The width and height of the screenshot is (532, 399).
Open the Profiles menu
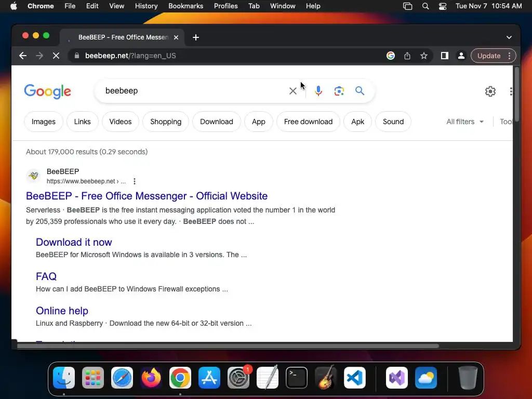[x=225, y=6]
